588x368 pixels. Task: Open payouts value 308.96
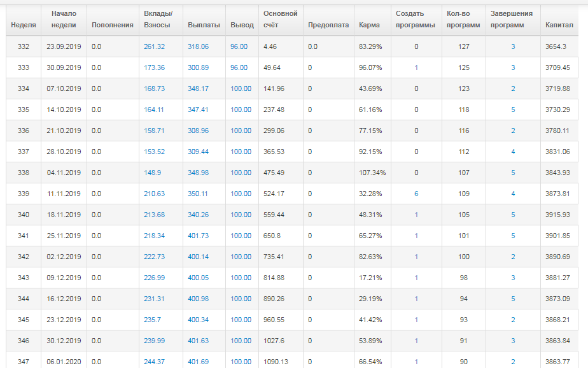coord(198,131)
